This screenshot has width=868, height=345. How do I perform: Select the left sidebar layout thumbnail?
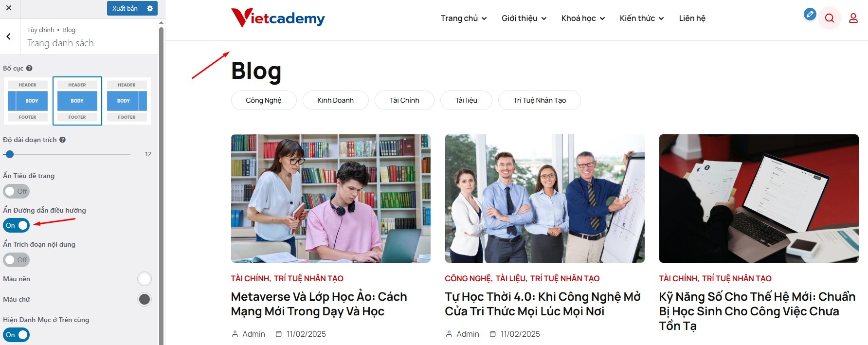coord(28,101)
